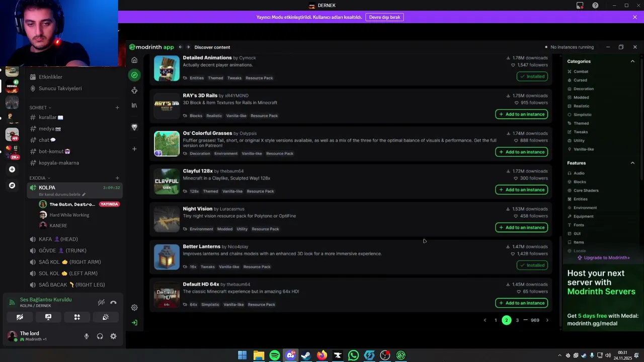Viewport: 644px width, 362px height.
Task: Collapse the EXODIA channel category
Action: pos(40,178)
